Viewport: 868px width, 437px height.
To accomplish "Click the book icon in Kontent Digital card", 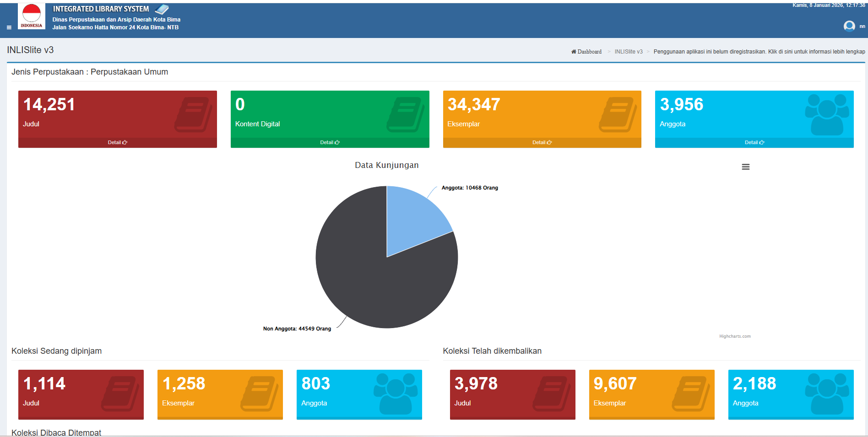I will tap(406, 114).
